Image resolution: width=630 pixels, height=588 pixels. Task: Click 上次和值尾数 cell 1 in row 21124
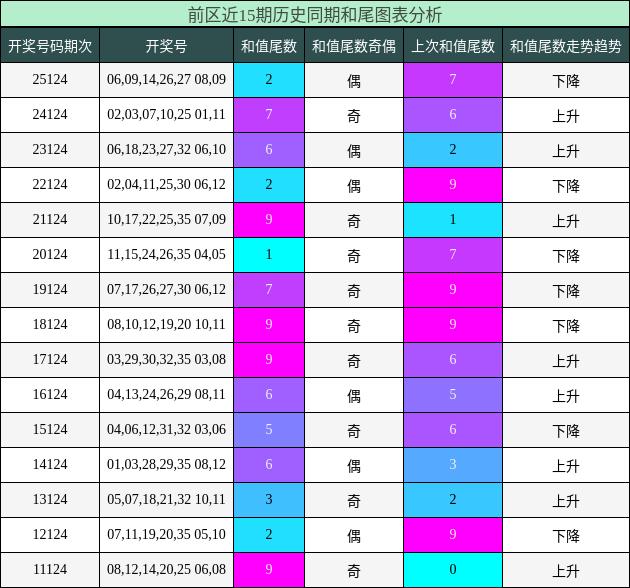point(453,219)
